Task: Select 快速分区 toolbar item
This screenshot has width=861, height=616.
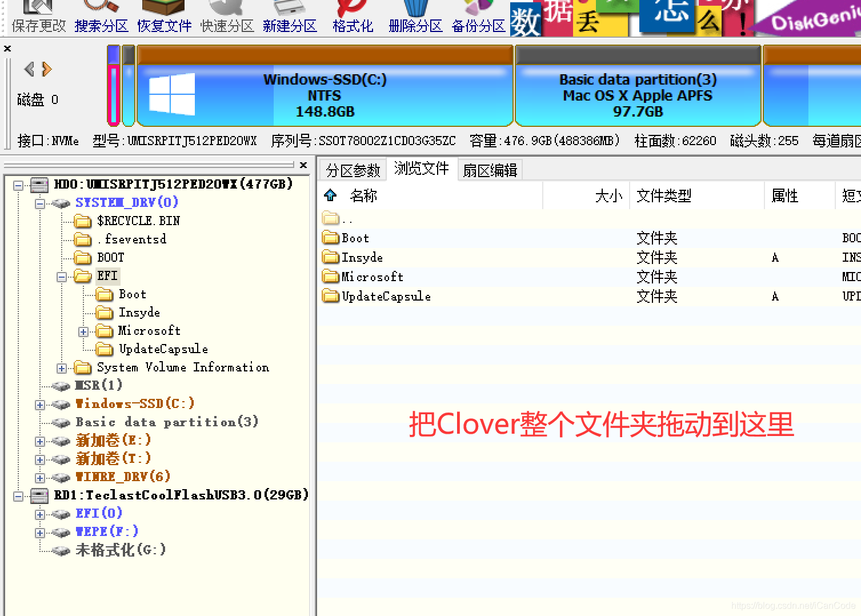Action: pyautogui.click(x=227, y=18)
